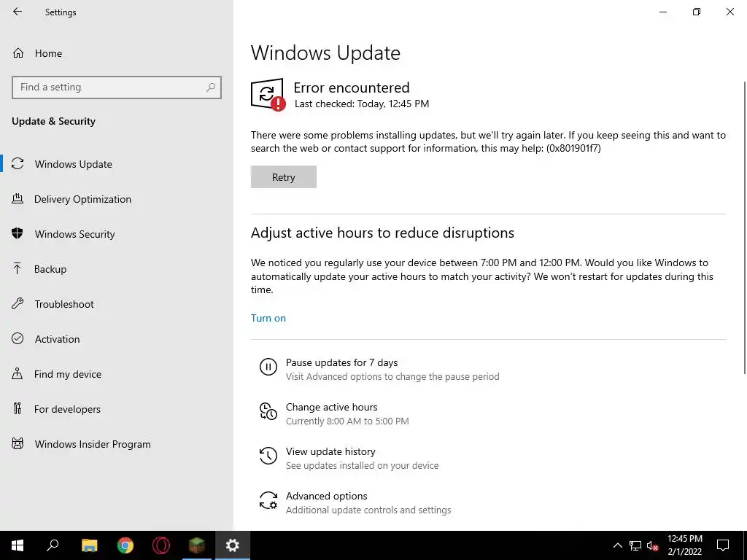The image size is (747, 560).
Task: Show hidden system tray icons
Action: (617, 545)
